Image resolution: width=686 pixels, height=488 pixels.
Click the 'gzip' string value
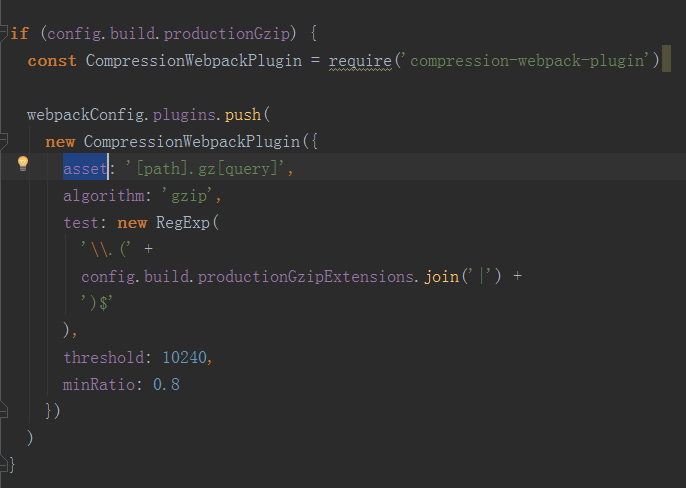tap(189, 196)
